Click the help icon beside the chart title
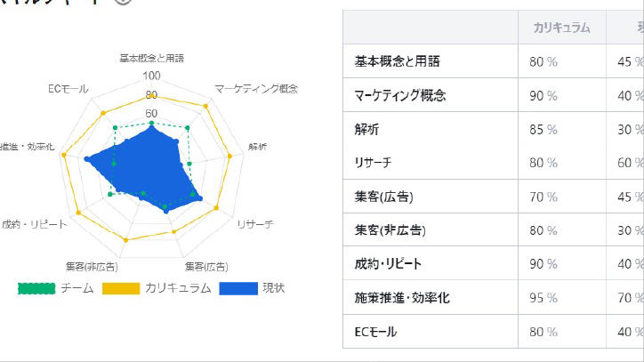This screenshot has height=362, width=644. (x=125, y=3)
